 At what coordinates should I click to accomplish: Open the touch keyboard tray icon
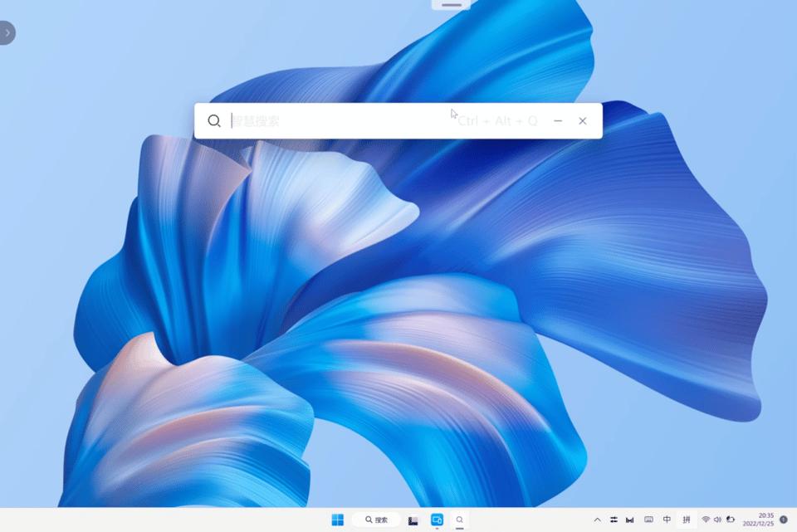pyautogui.click(x=648, y=520)
